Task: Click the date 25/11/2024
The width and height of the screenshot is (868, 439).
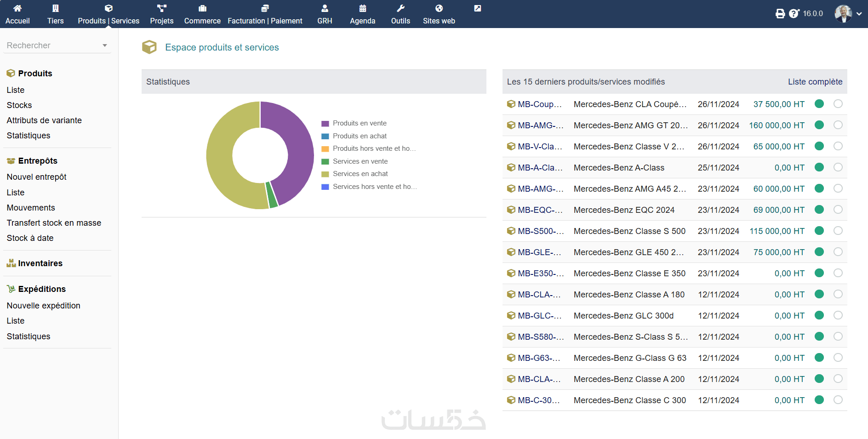Action: click(719, 168)
